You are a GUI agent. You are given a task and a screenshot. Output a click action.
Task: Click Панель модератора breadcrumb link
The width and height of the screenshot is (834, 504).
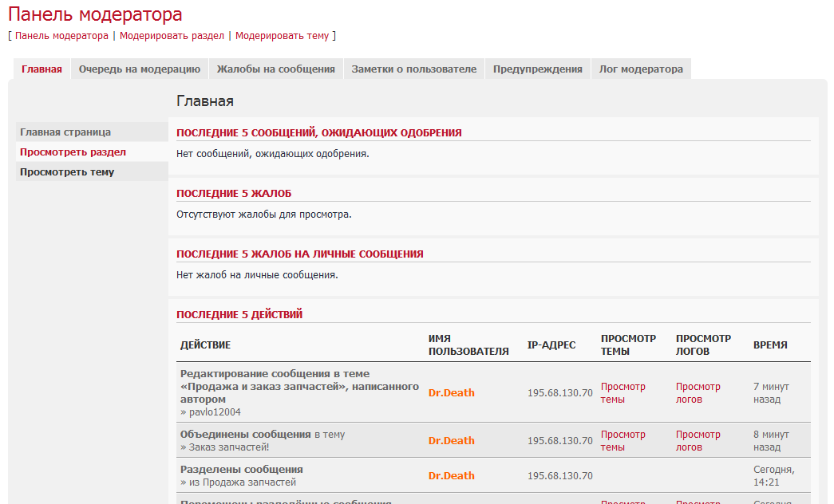(61, 36)
